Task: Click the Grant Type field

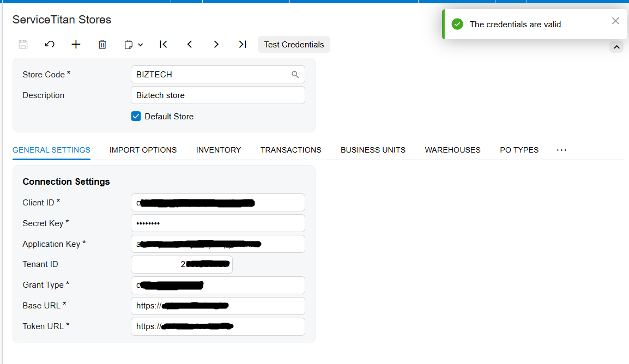Action: [218, 285]
